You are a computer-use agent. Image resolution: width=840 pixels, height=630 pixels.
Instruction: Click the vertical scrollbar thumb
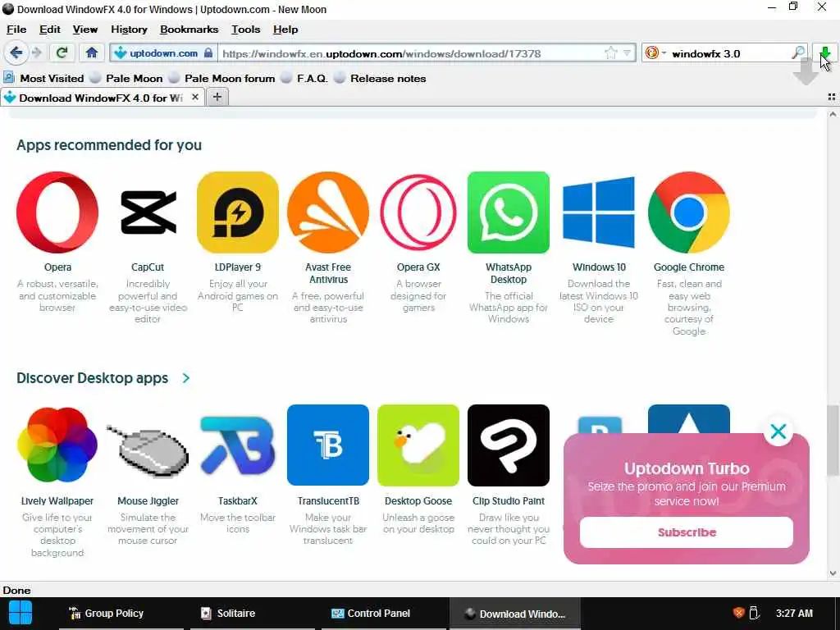833,440
